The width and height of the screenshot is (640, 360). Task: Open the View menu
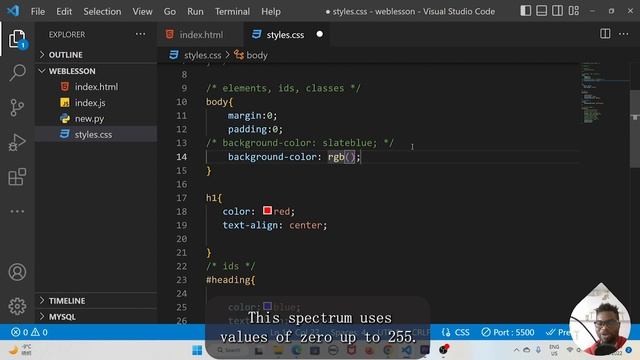[142, 11]
